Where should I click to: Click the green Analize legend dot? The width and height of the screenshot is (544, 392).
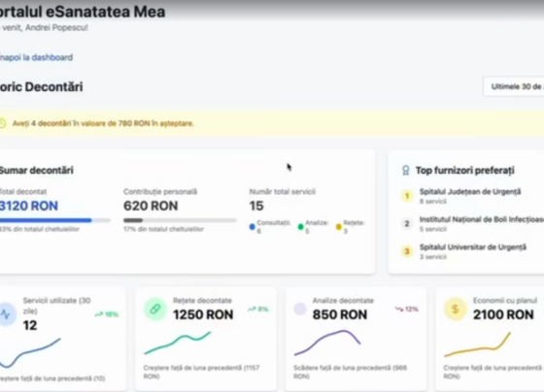301,227
